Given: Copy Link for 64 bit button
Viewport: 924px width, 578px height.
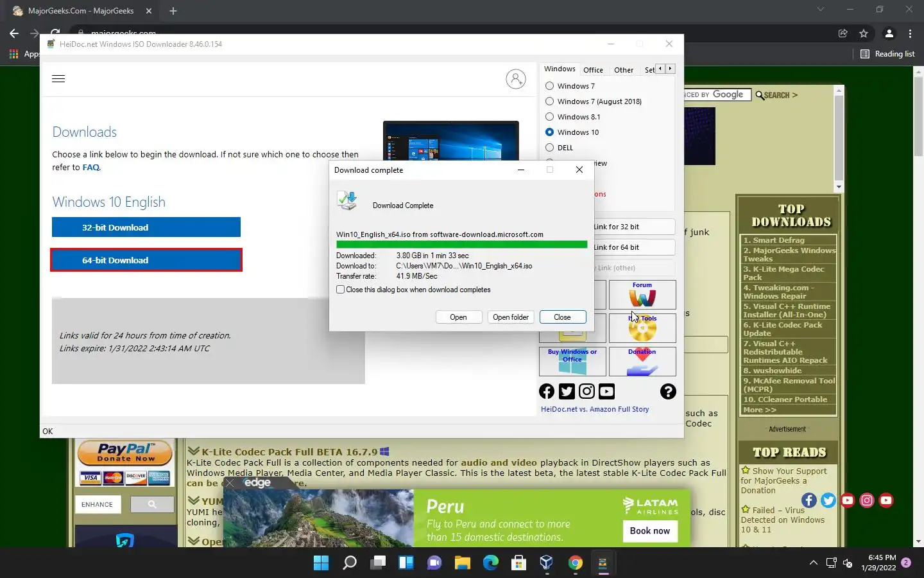Looking at the screenshot, I should (633, 247).
